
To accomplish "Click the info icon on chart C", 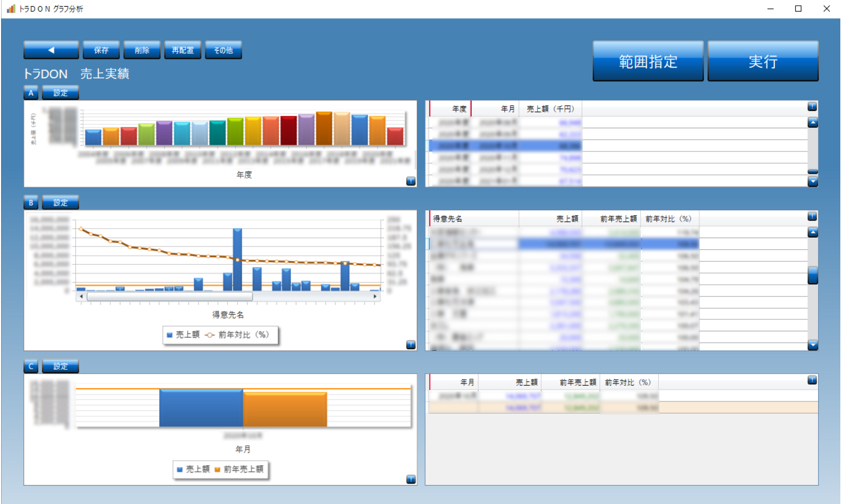I will 411,480.
